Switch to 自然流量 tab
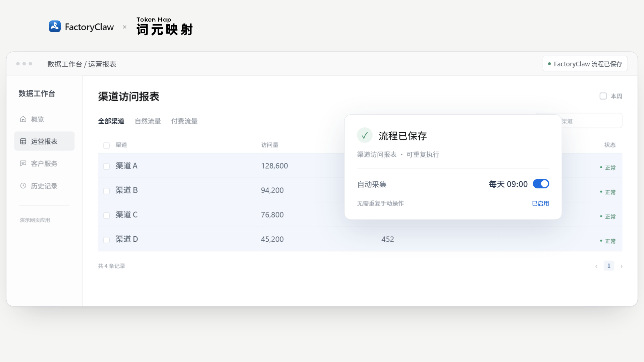The image size is (644, 362). [x=148, y=121]
